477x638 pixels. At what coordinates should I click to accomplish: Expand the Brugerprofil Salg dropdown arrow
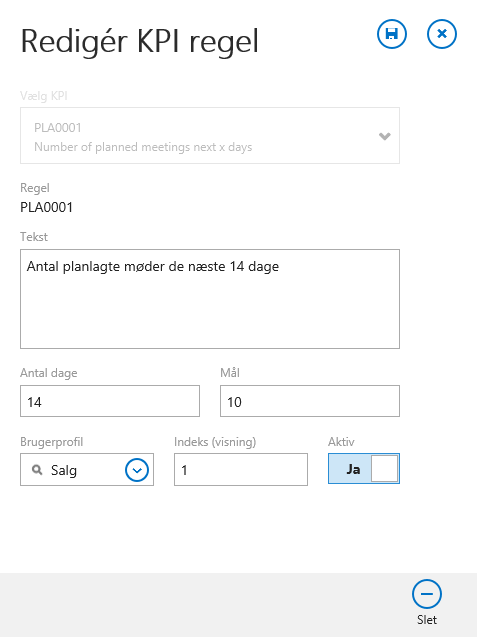point(137,470)
